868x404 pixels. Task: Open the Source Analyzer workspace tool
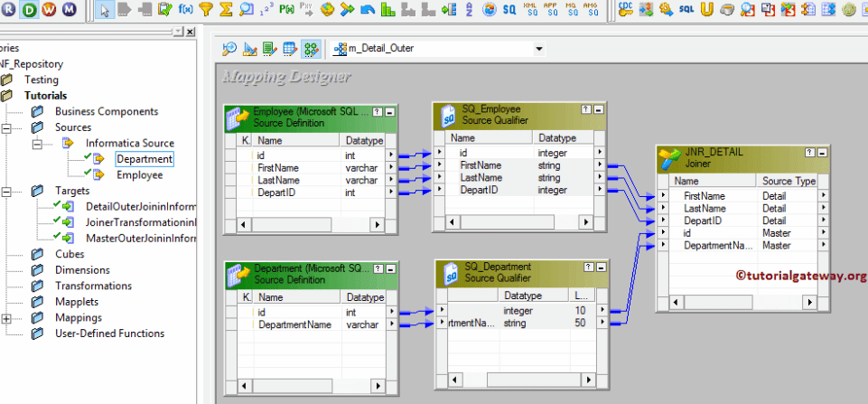tap(229, 49)
